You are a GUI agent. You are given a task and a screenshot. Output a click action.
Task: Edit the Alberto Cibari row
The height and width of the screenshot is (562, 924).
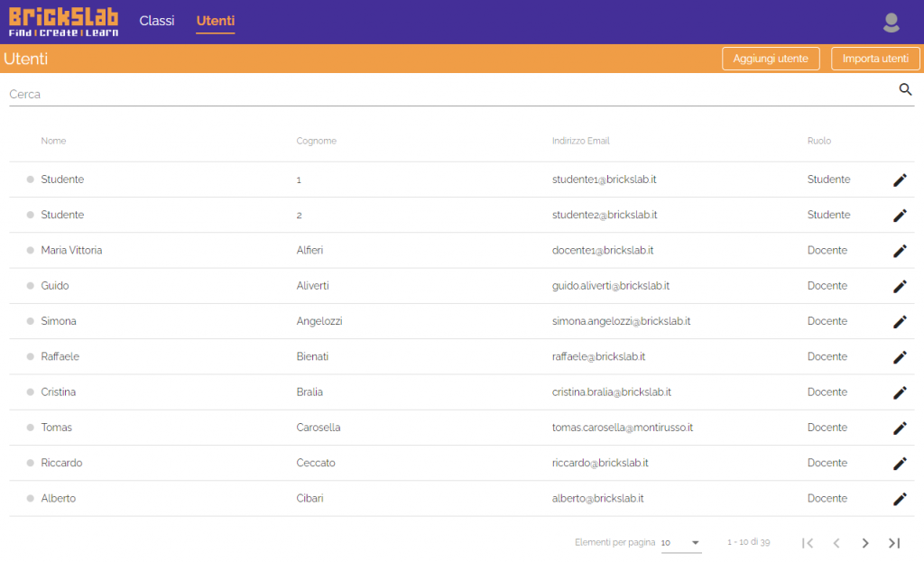[x=899, y=499]
